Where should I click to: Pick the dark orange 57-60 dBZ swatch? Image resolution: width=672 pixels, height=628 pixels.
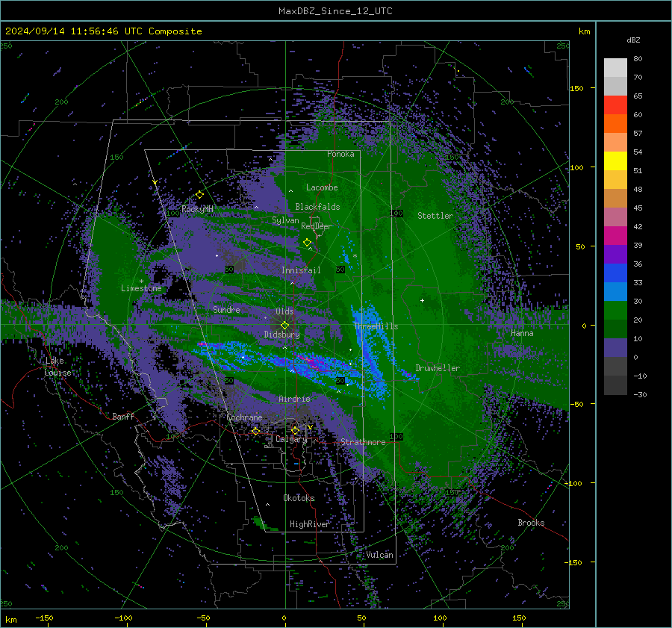[x=615, y=124]
